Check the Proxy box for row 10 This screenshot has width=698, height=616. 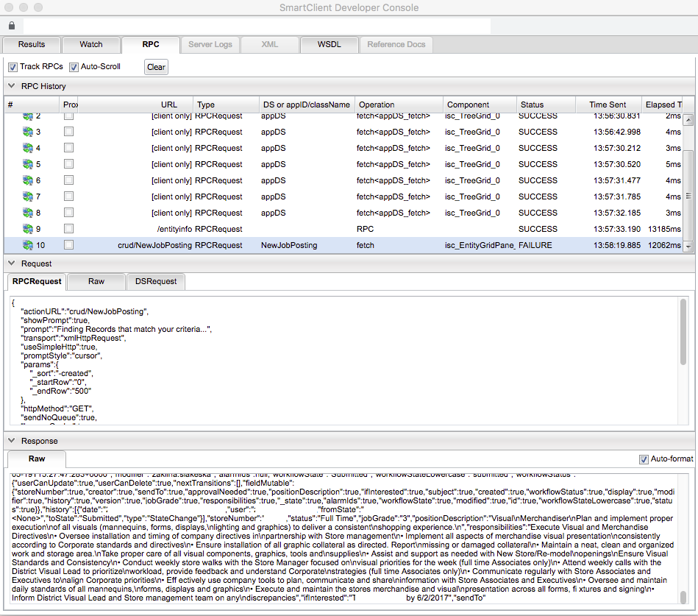[68, 244]
